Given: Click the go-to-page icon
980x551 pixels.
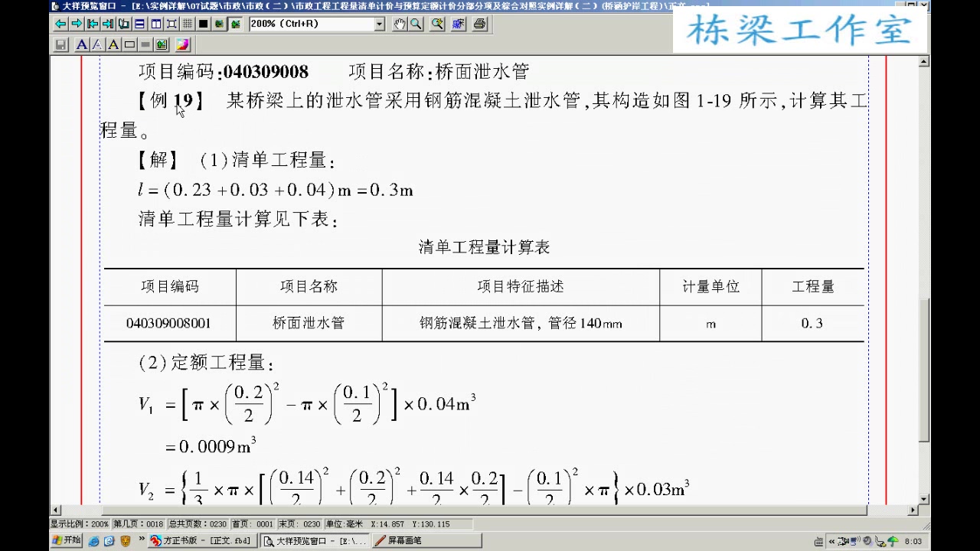Looking at the screenshot, I should (124, 24).
